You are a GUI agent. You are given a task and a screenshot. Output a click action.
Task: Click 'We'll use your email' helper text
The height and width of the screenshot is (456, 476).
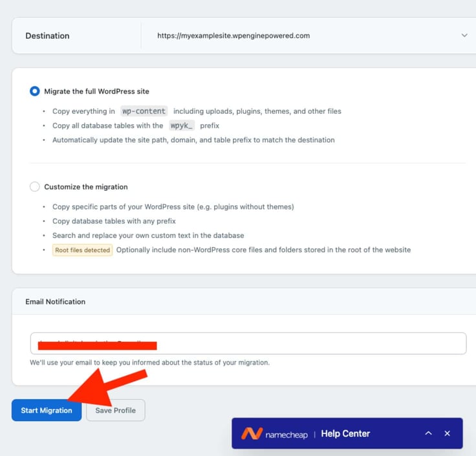coord(149,362)
